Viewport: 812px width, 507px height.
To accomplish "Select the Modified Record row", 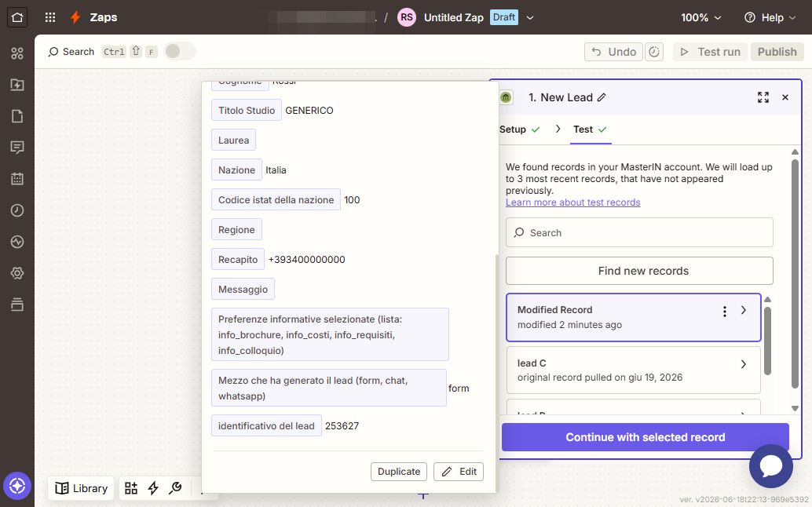I will coord(633,317).
